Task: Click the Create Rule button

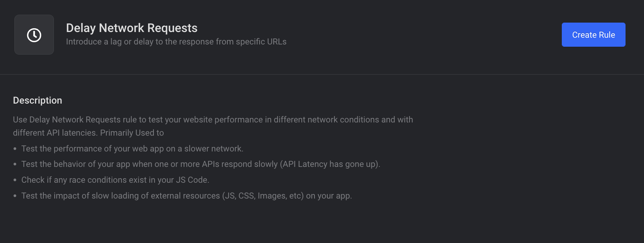Action: click(593, 35)
